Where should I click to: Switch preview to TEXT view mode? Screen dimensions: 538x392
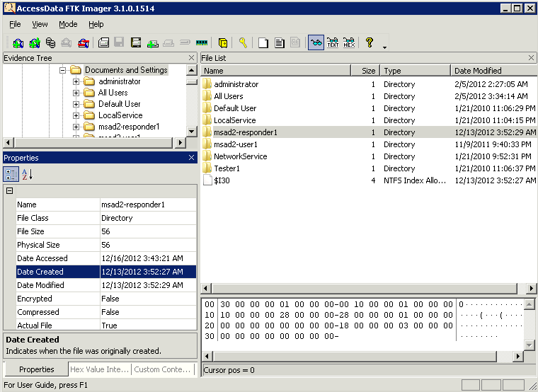coord(333,43)
